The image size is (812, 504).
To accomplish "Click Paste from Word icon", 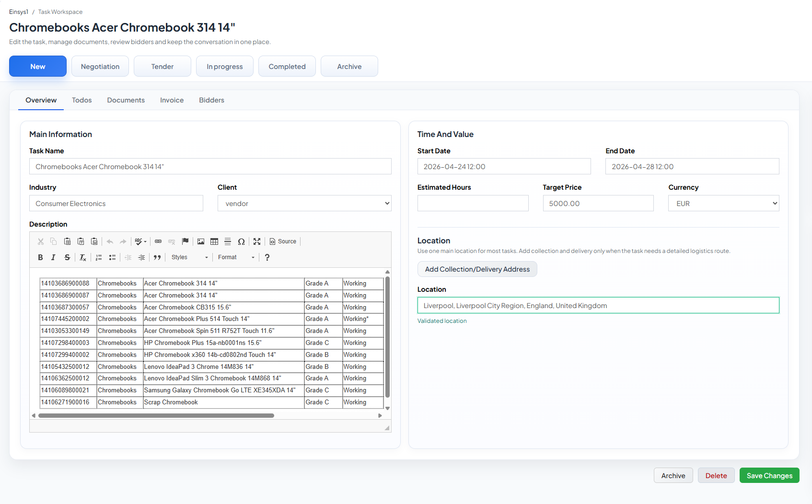I will (x=94, y=241).
